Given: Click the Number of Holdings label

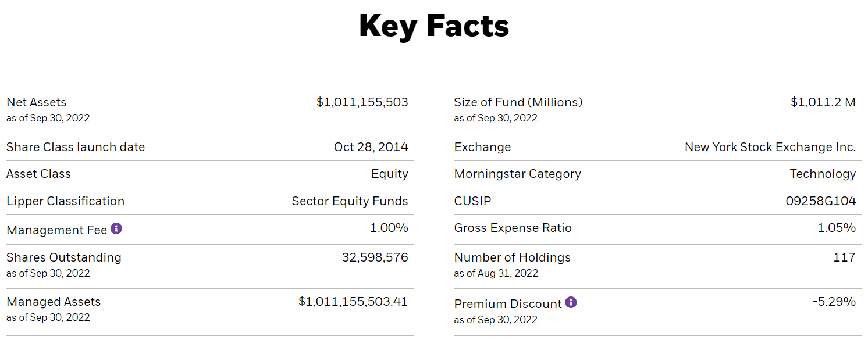Looking at the screenshot, I should click(x=512, y=257).
